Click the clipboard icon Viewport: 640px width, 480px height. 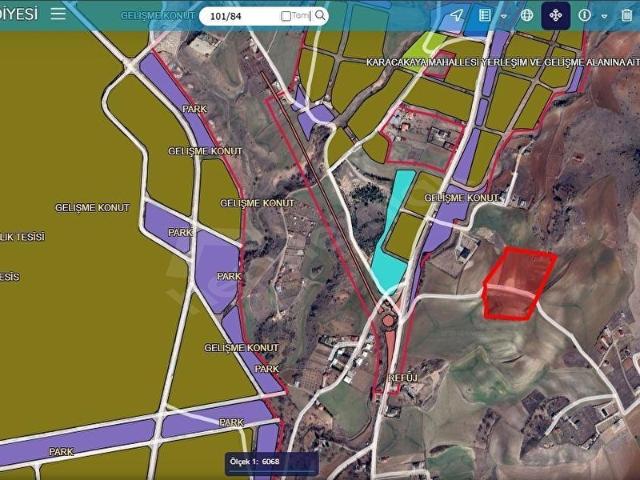[627, 16]
